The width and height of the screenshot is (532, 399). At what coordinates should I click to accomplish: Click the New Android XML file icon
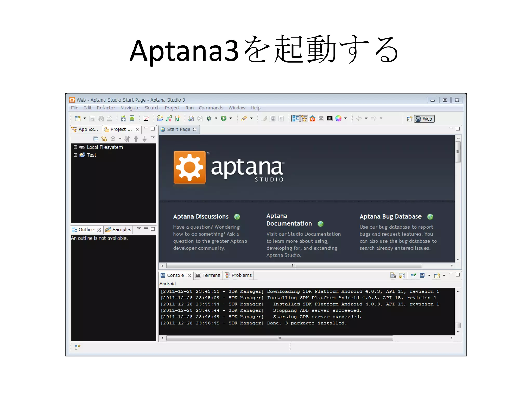click(x=178, y=118)
